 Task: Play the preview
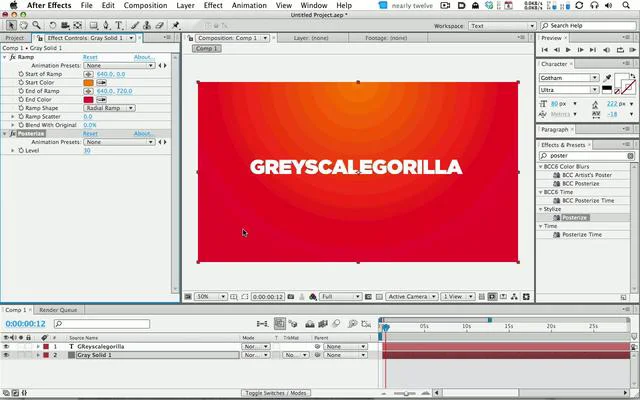click(x=568, y=50)
